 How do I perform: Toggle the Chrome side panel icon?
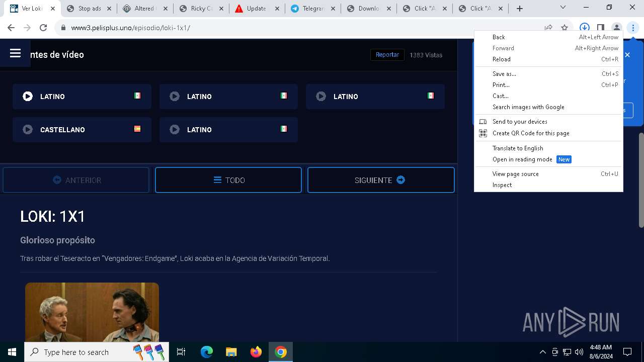[600, 28]
